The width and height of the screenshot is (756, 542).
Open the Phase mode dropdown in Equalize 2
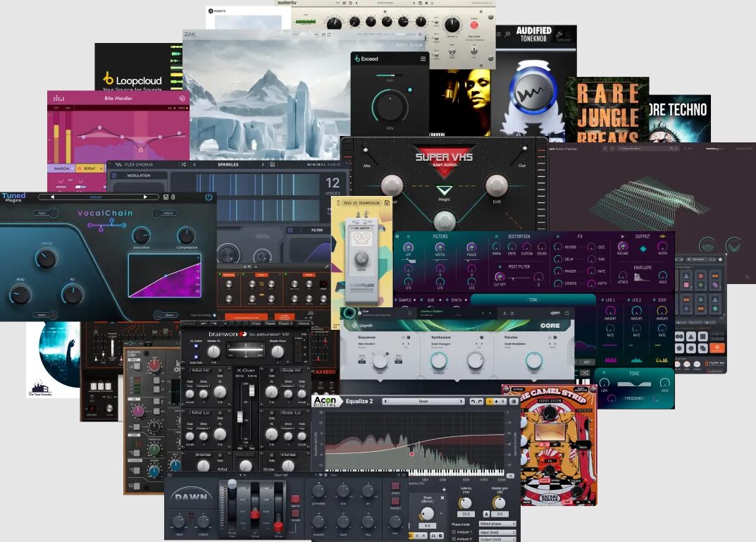pos(497,524)
